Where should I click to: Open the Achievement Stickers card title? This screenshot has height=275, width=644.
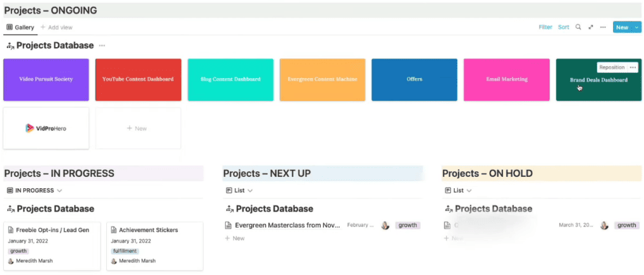click(148, 230)
